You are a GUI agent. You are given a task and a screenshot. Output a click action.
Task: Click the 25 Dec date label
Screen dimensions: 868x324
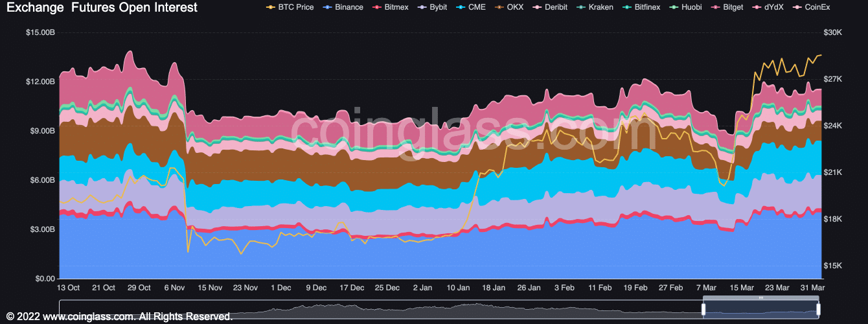[x=388, y=288]
